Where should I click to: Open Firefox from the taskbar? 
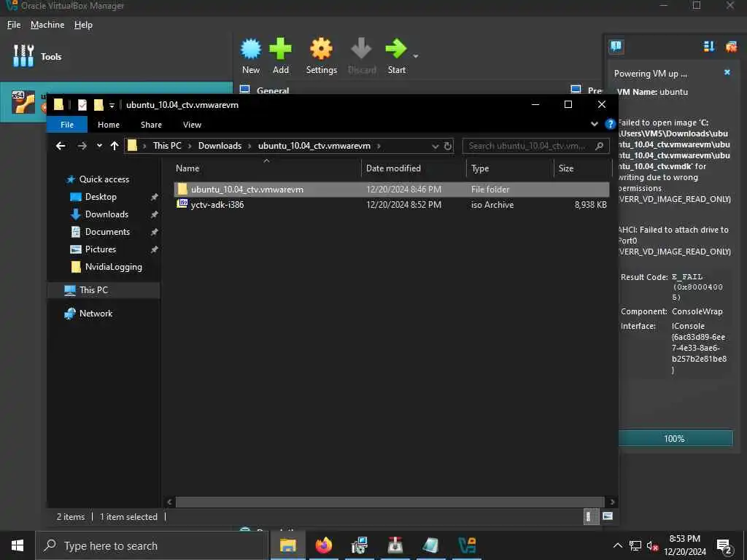click(x=323, y=545)
